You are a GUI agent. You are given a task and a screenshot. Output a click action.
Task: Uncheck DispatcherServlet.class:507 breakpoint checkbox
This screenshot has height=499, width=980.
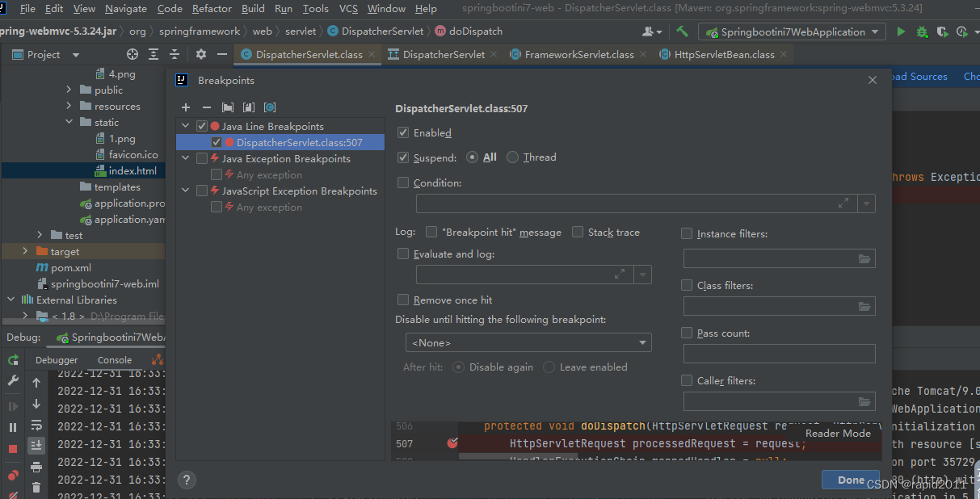217,142
